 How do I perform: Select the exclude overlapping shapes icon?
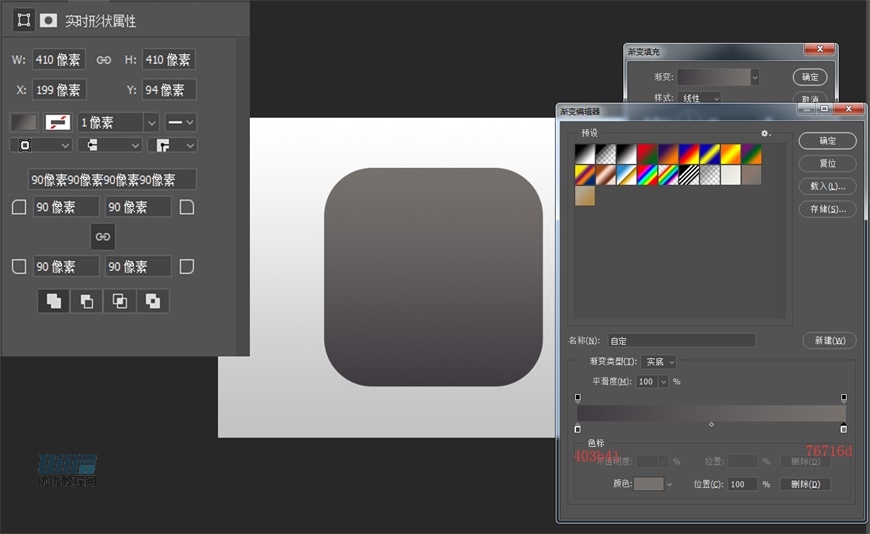click(x=153, y=301)
